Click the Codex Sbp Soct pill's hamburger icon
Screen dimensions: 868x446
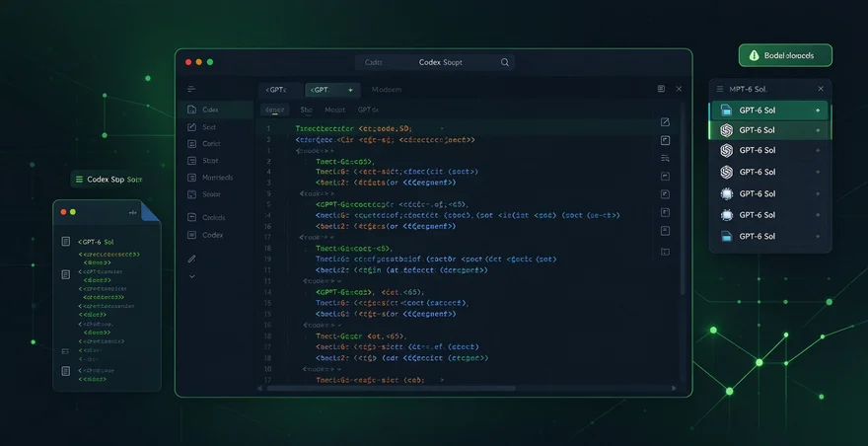click(x=79, y=180)
